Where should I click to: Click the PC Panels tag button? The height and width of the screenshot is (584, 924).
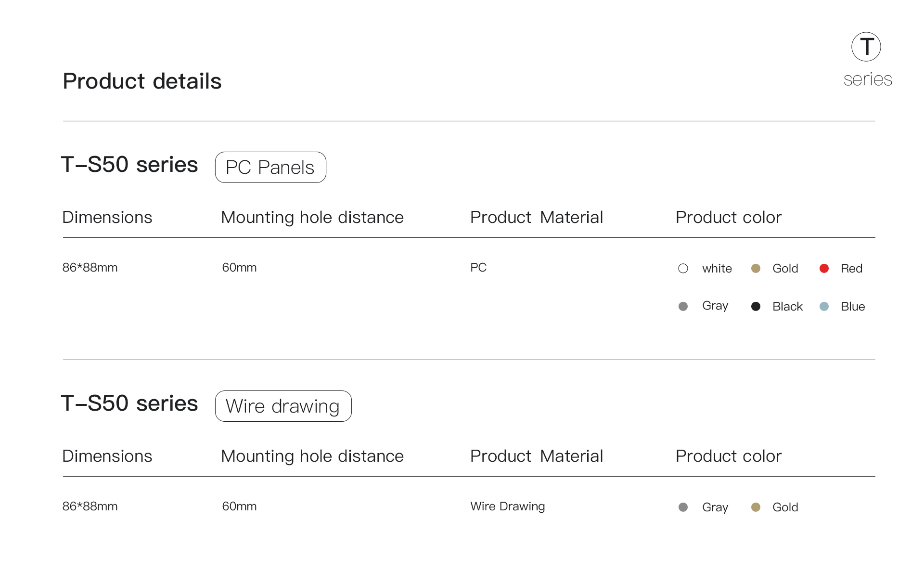270,168
